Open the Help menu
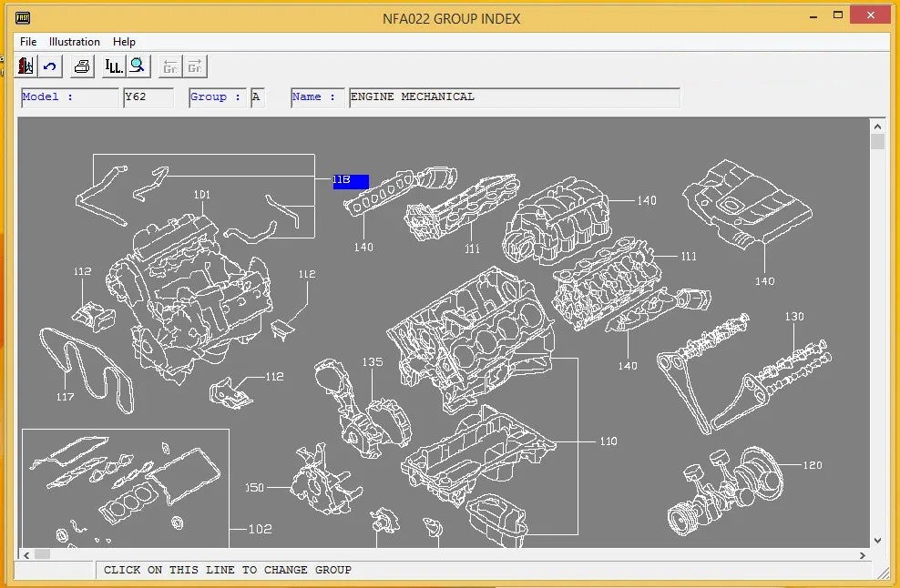 (124, 41)
